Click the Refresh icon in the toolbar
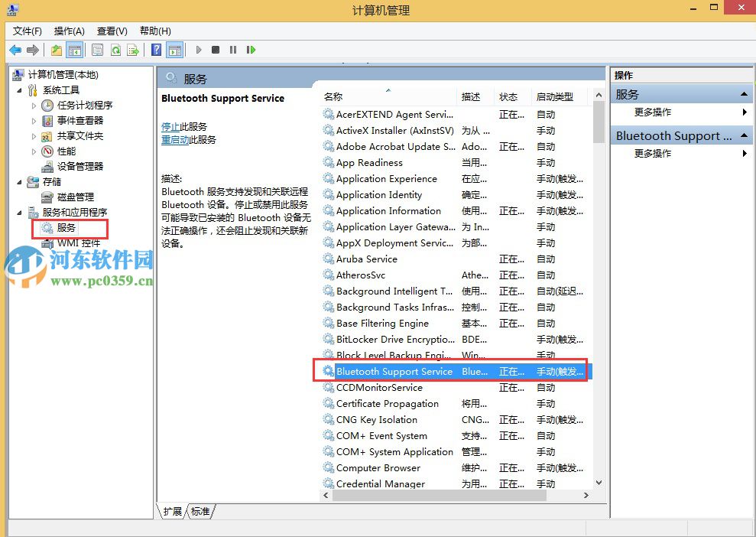756x537 pixels. pos(116,50)
